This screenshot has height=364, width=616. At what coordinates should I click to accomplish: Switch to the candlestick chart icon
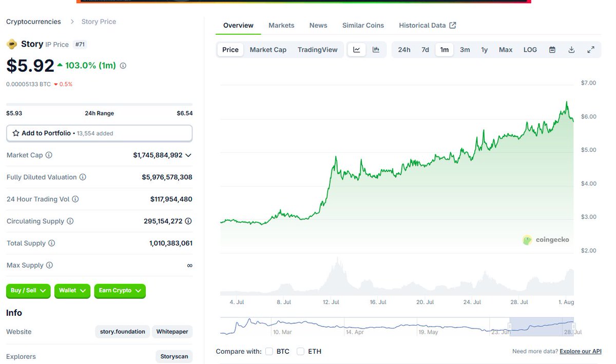(x=376, y=50)
